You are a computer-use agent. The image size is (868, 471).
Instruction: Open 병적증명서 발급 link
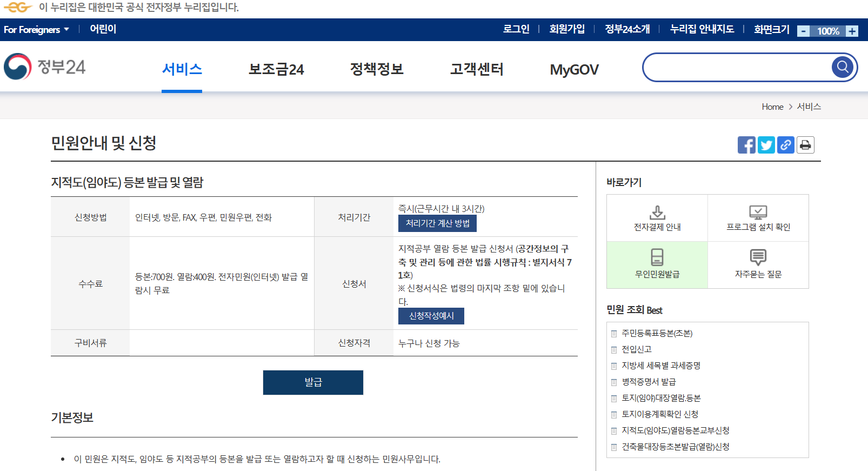pyautogui.click(x=649, y=382)
